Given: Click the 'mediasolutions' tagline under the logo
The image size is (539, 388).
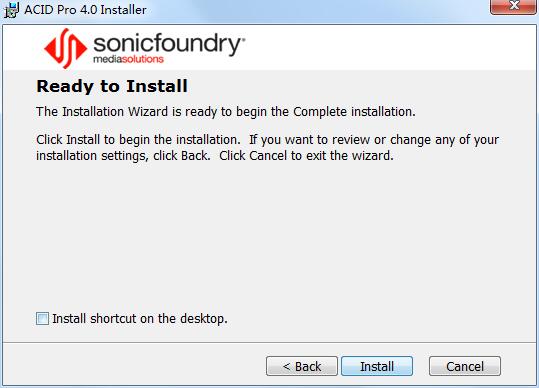Looking at the screenshot, I should 128,59.
